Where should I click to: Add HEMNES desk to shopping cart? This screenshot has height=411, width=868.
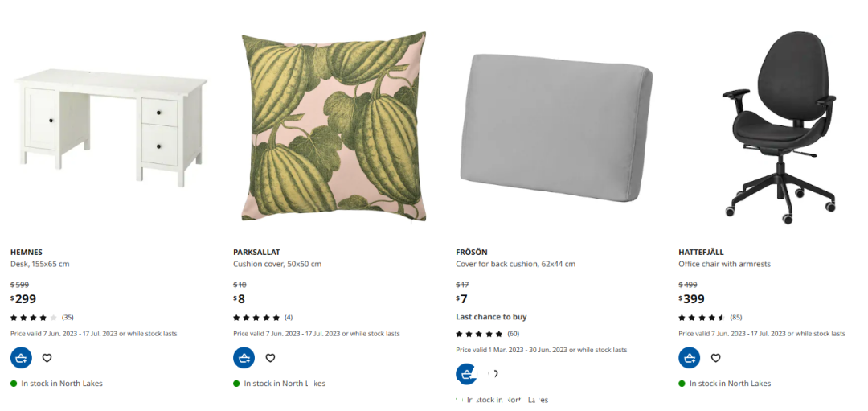pos(21,358)
